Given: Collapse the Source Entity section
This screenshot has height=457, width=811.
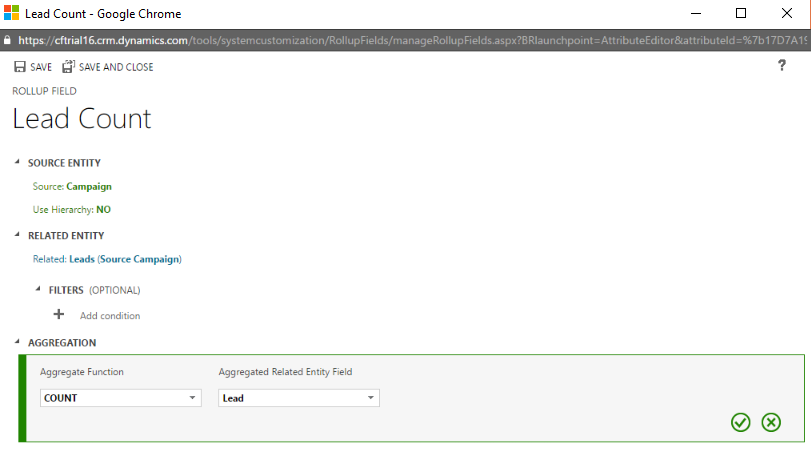Looking at the screenshot, I should coord(17,162).
